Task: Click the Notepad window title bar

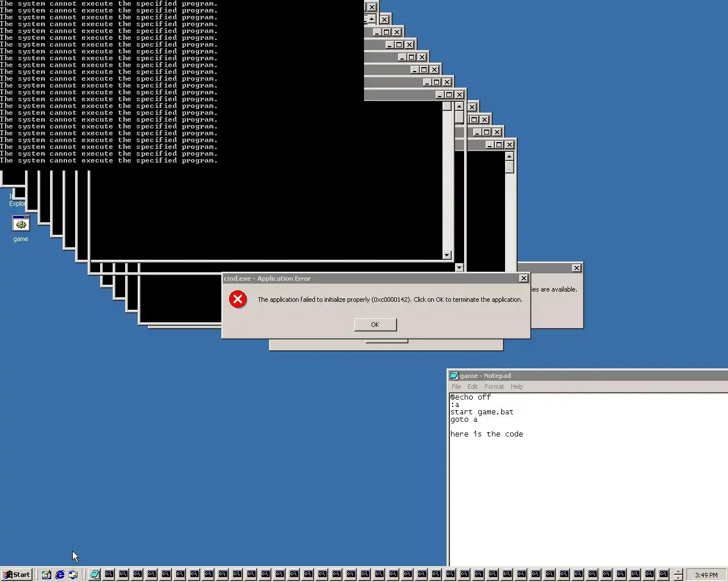Action: pos(588,376)
